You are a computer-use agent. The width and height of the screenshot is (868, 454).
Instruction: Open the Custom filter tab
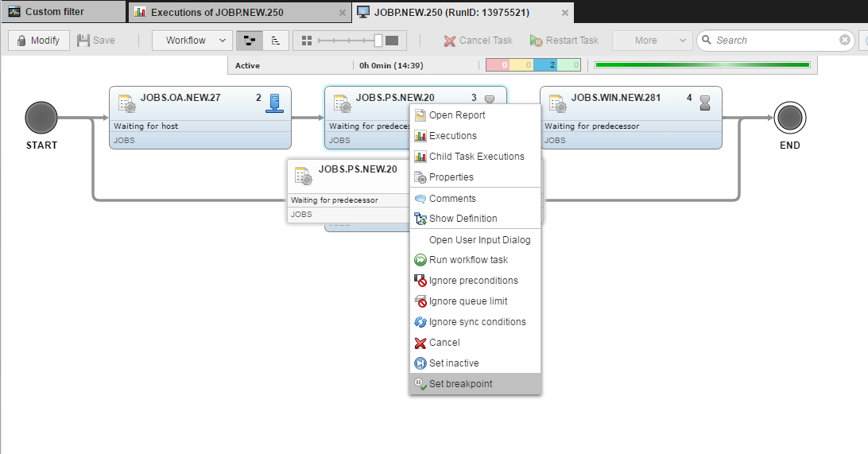54,12
